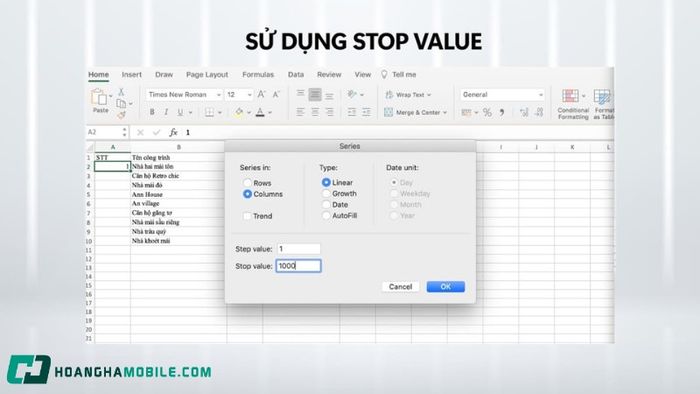Click the Decrease Decimal icon

point(539,112)
